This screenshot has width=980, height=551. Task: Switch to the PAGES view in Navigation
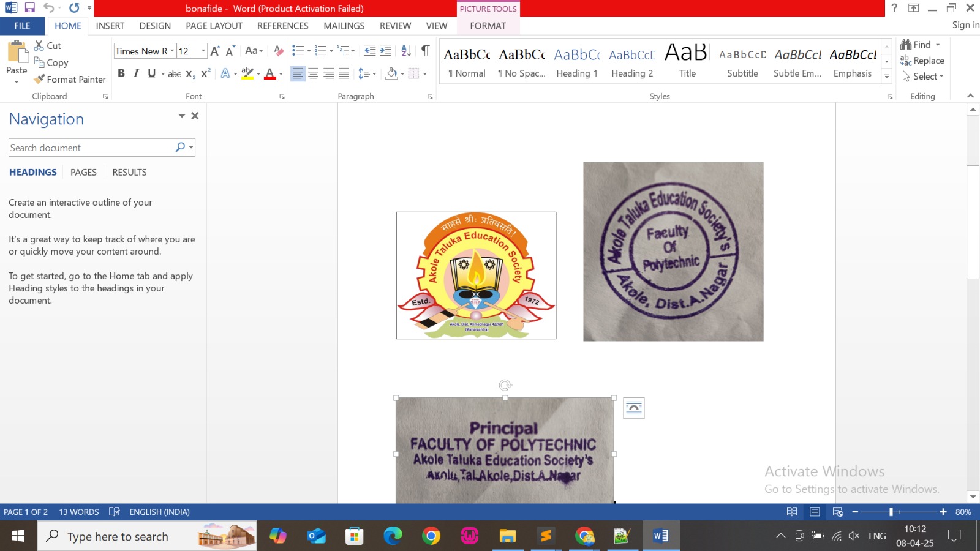83,172
